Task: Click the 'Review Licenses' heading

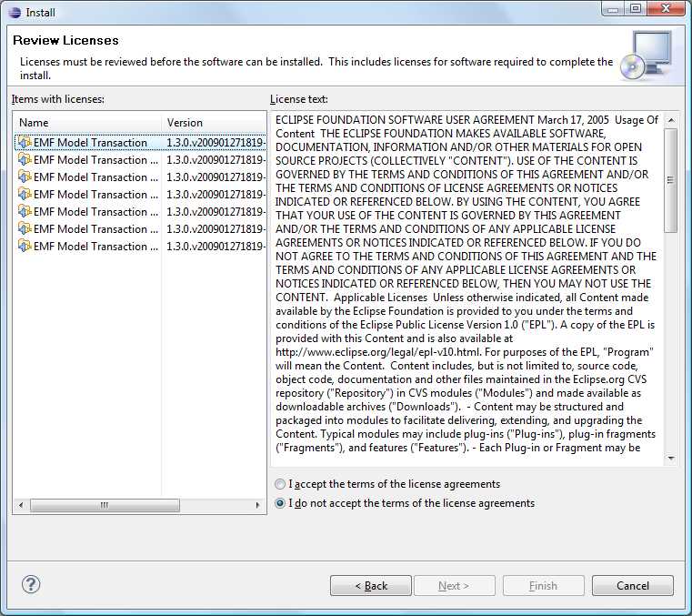Action: pyautogui.click(x=65, y=40)
